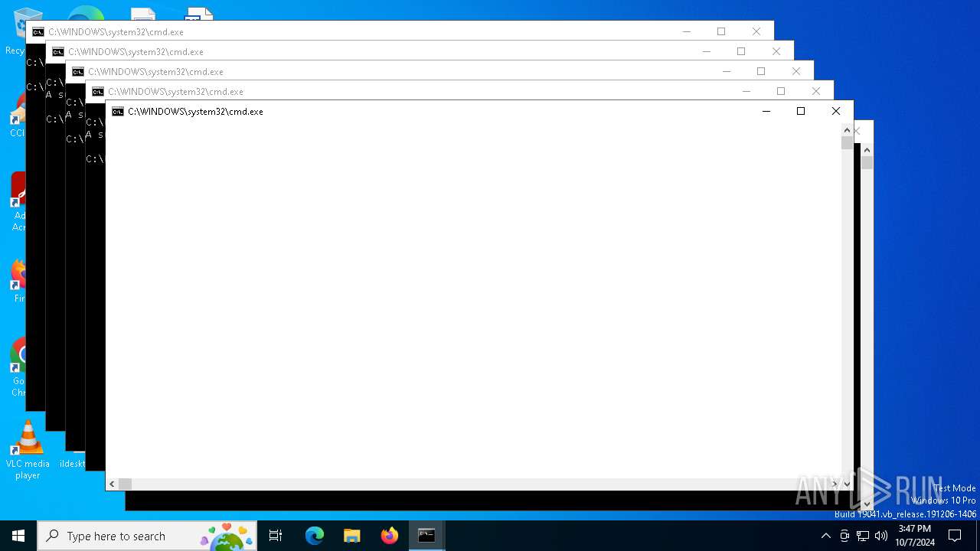Click the vertical scrollbar thumb in the front window

(x=847, y=142)
